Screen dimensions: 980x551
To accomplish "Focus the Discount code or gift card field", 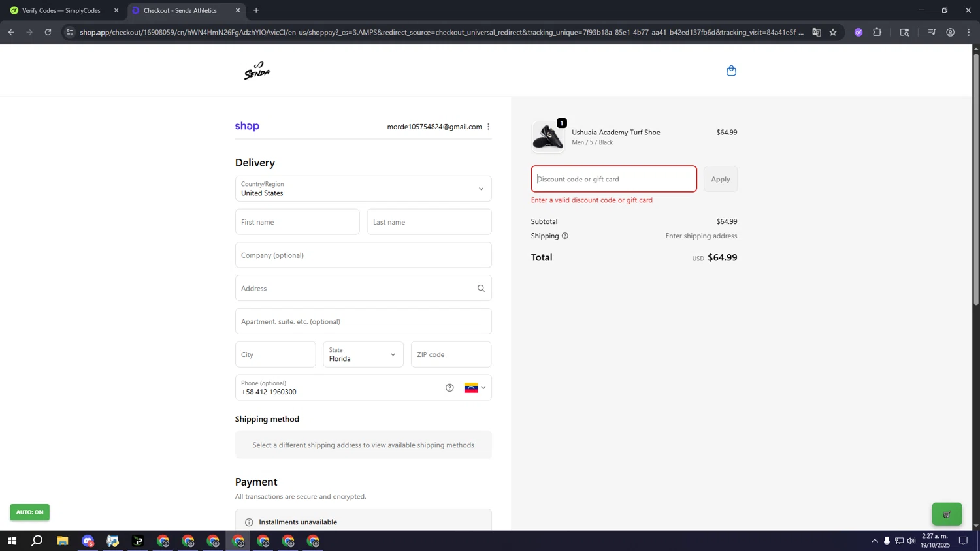I will pyautogui.click(x=613, y=179).
